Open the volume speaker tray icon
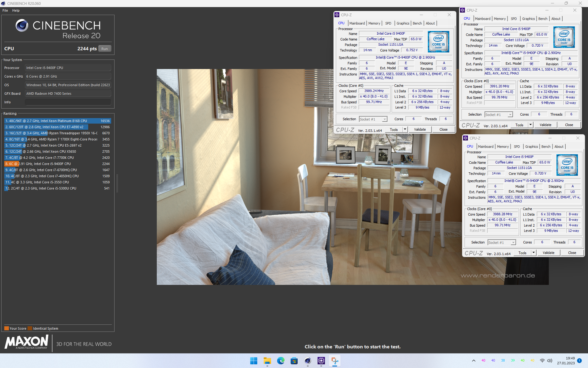Viewport: 588px width, 368px height. [550, 361]
